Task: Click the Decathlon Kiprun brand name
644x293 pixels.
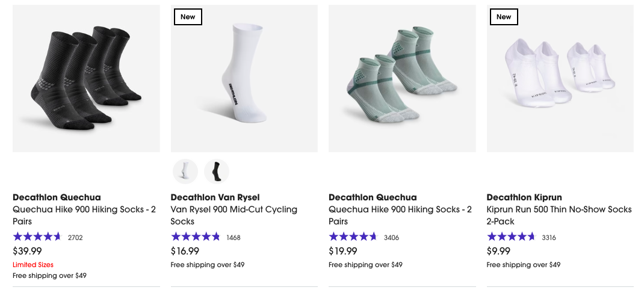Action: [x=526, y=197]
